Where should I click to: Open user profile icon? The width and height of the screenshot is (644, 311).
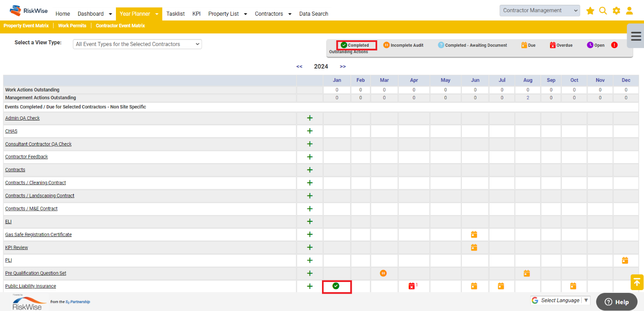click(630, 11)
